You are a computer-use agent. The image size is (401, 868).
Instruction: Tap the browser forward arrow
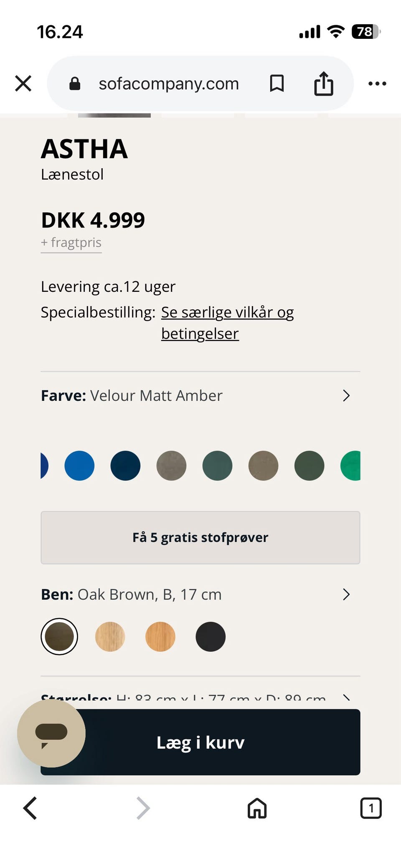tap(143, 808)
